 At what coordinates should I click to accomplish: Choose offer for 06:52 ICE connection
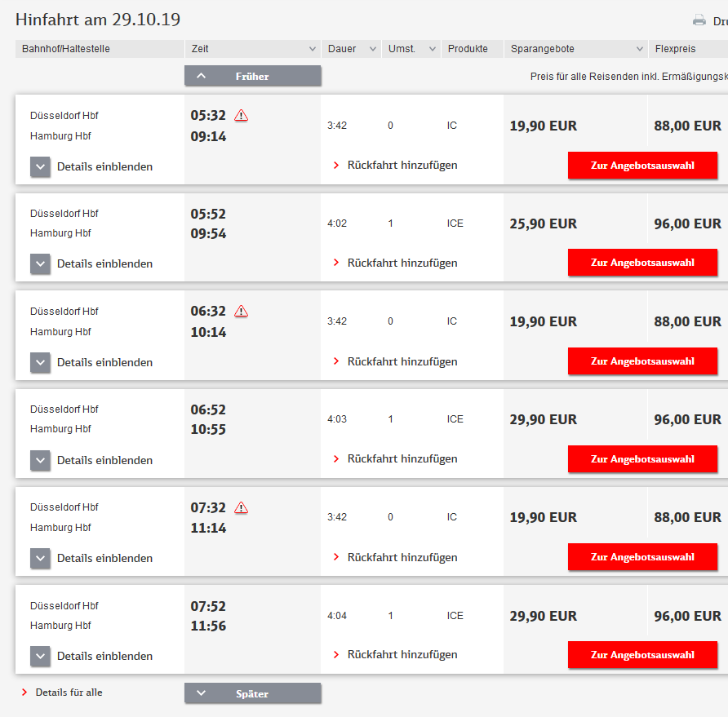642,459
